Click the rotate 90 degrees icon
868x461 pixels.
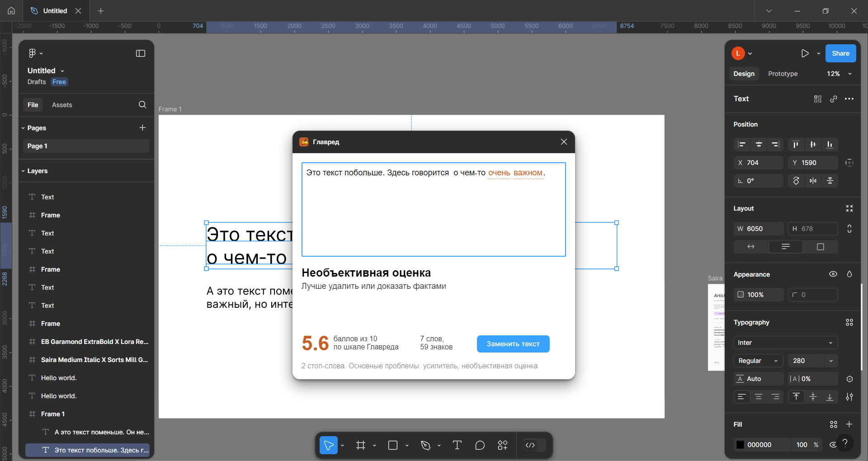point(796,181)
